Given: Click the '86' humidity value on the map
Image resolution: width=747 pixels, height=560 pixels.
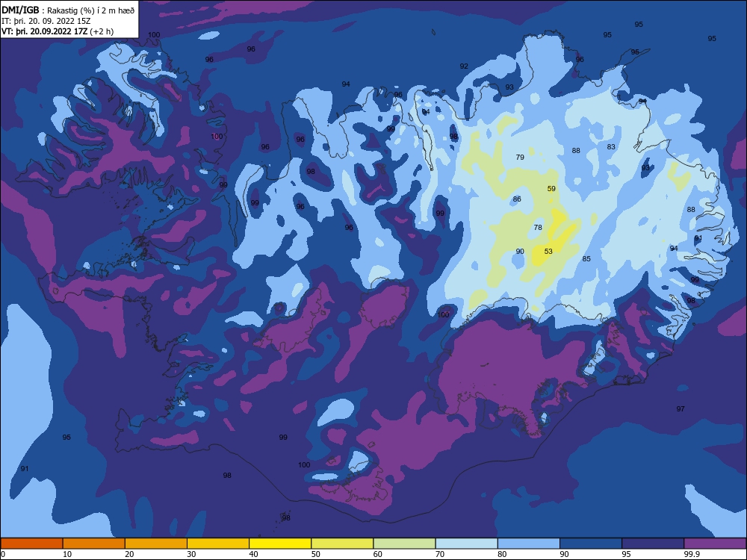Looking at the screenshot, I should (517, 199).
